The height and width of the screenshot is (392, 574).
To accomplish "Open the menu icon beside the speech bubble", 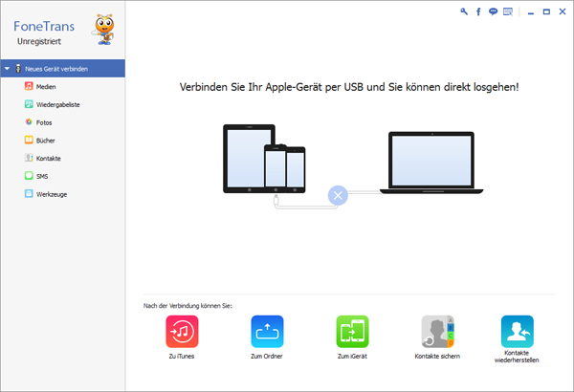I will (507, 11).
